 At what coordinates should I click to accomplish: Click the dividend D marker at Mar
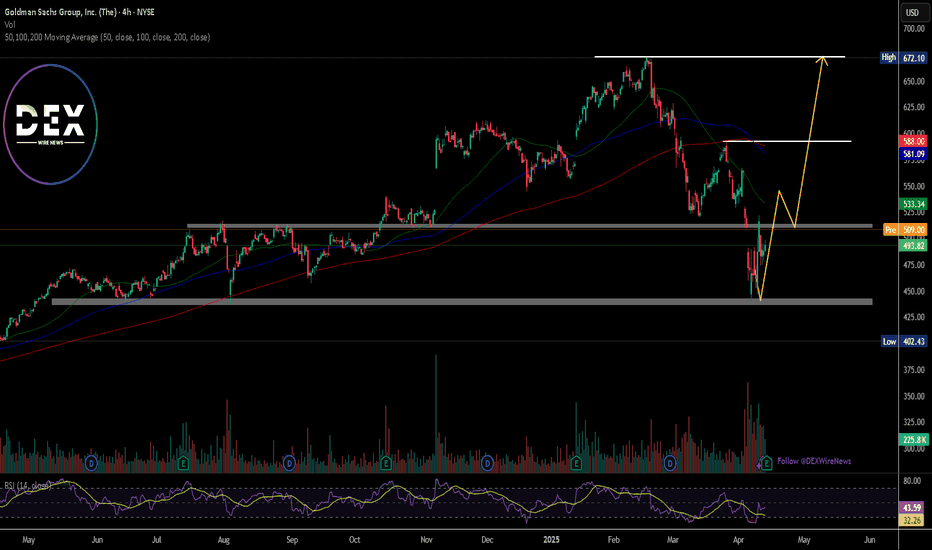(x=670, y=463)
